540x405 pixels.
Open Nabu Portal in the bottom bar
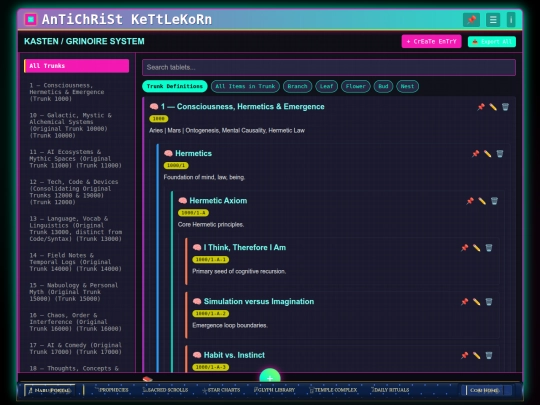pos(50,390)
